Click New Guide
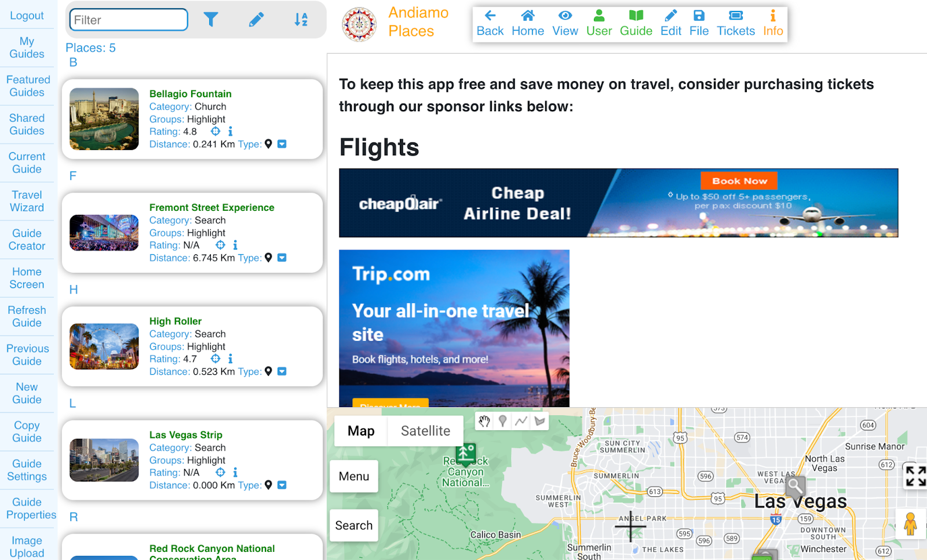Viewport: 927px width, 560px height. pyautogui.click(x=27, y=393)
